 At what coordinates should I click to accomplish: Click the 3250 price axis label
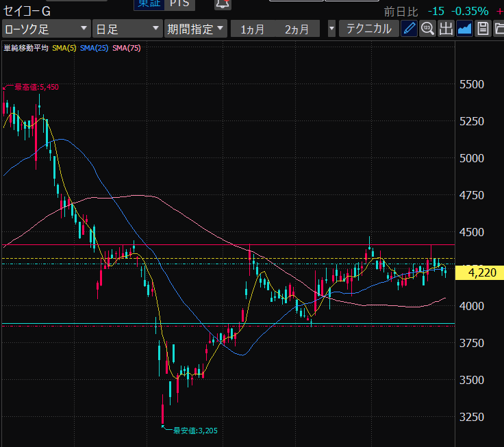point(472,417)
